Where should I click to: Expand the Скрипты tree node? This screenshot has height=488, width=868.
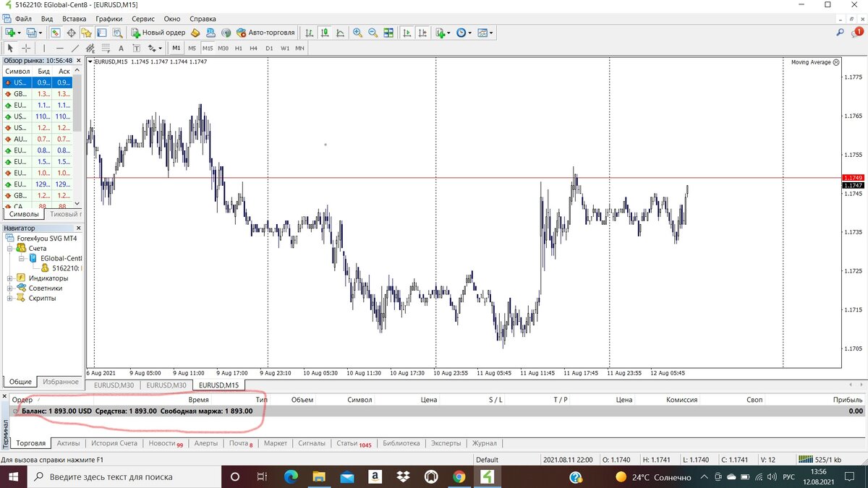pyautogui.click(x=9, y=298)
